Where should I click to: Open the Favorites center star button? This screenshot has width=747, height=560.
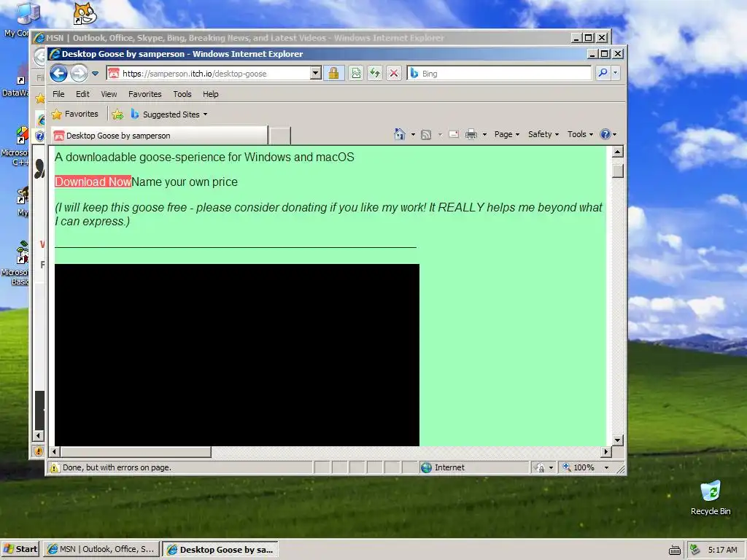[x=75, y=114]
